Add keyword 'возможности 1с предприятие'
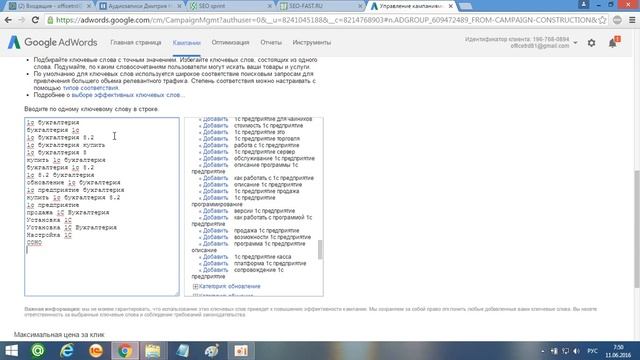This screenshot has height=360, width=640. tap(215, 237)
